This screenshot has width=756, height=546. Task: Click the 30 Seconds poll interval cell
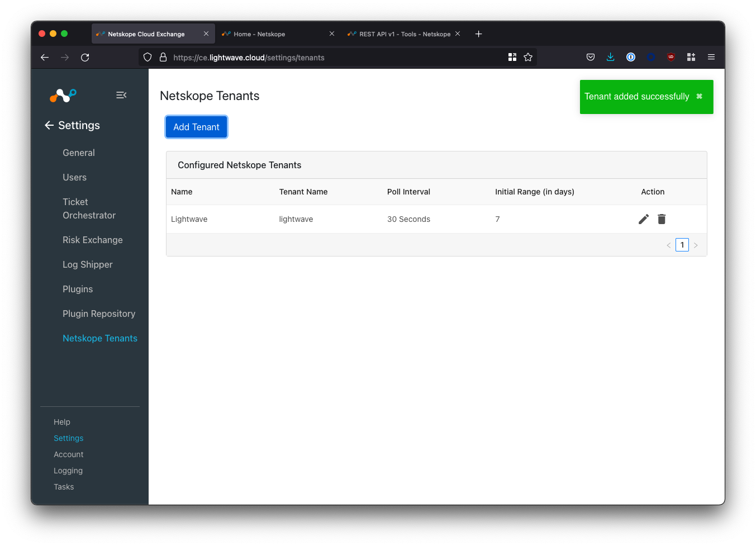click(x=408, y=219)
